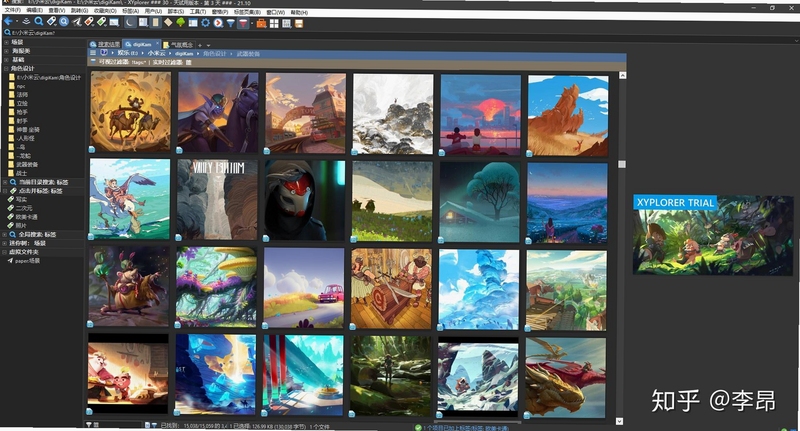Click the blue magnifier search toolbar icon
The width and height of the screenshot is (800, 431).
pos(39,21)
